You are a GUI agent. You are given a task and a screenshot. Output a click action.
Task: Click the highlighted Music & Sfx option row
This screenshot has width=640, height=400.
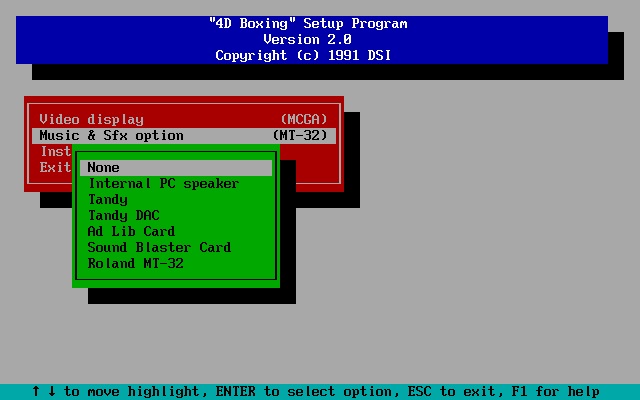tap(111, 135)
